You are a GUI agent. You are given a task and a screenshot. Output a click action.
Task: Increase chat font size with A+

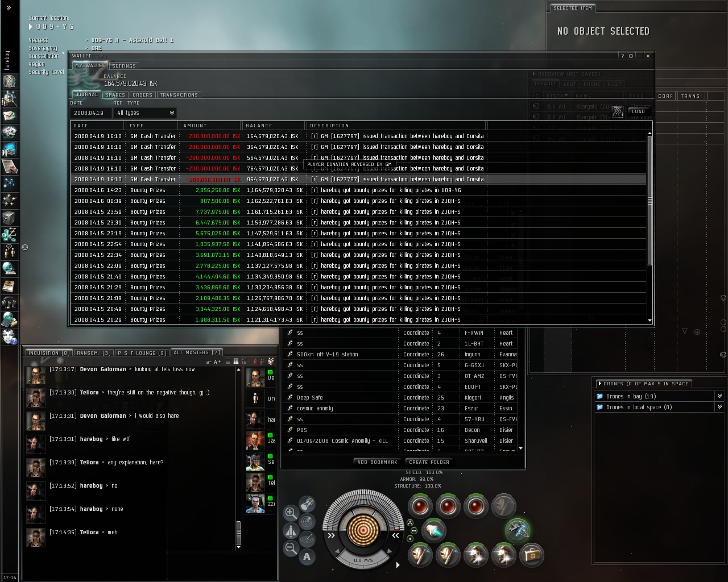[217, 361]
